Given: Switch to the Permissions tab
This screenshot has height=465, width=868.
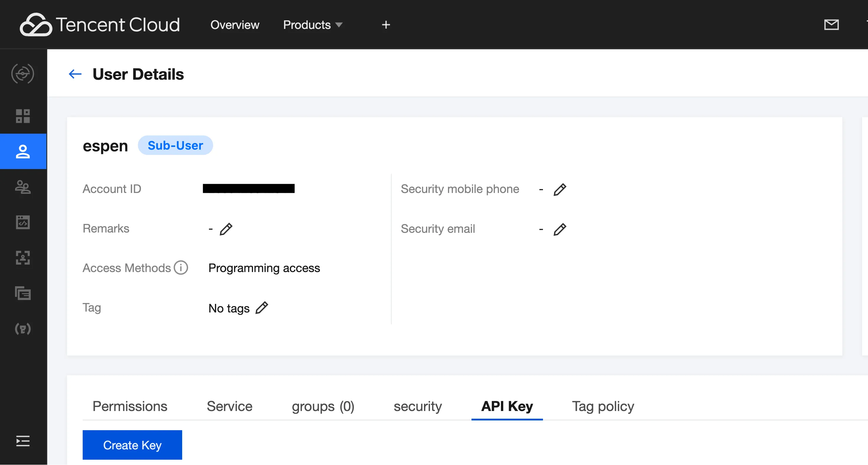Looking at the screenshot, I should click(130, 406).
